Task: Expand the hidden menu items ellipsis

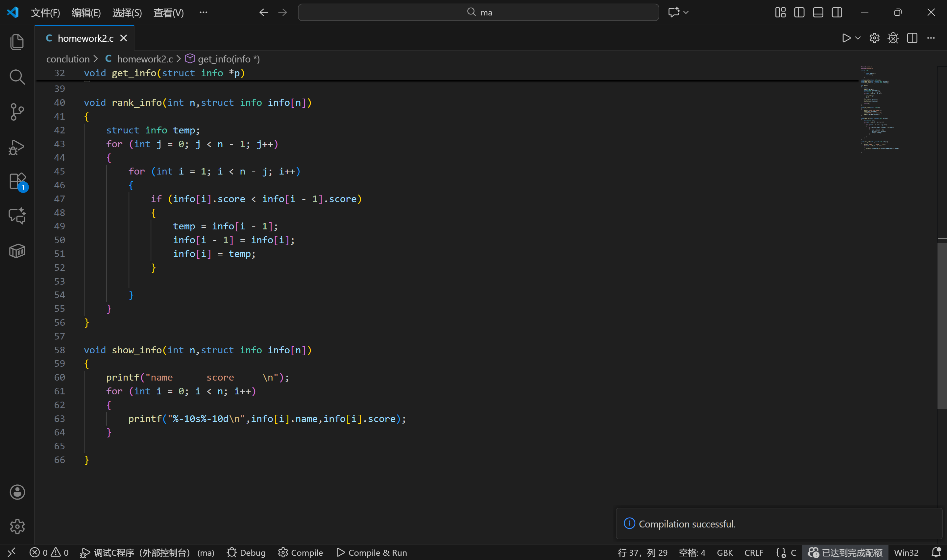Action: (203, 12)
